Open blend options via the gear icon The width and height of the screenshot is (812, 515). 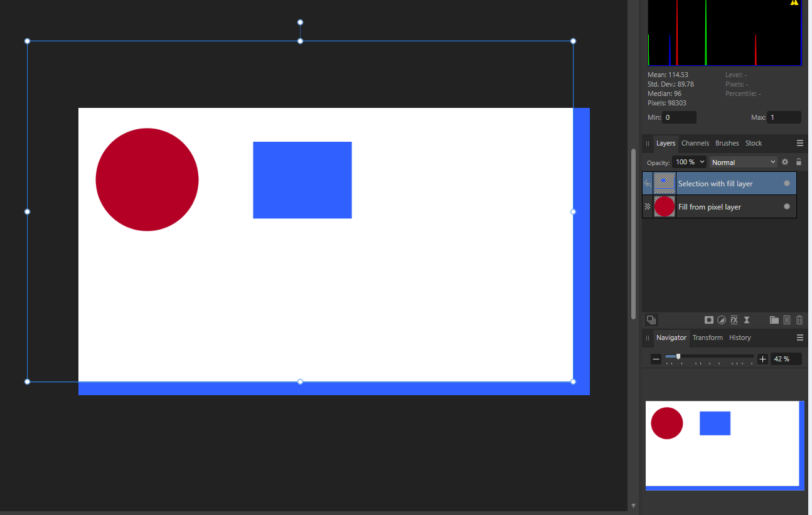785,162
